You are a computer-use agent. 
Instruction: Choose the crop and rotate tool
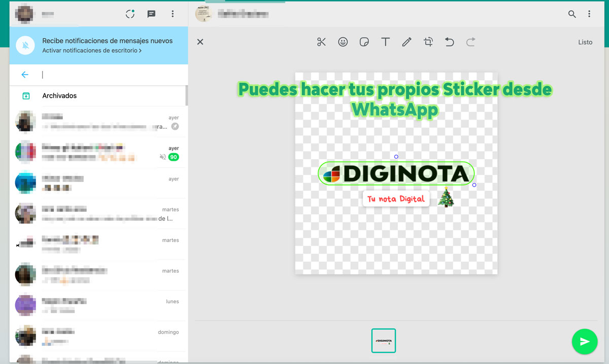click(428, 42)
